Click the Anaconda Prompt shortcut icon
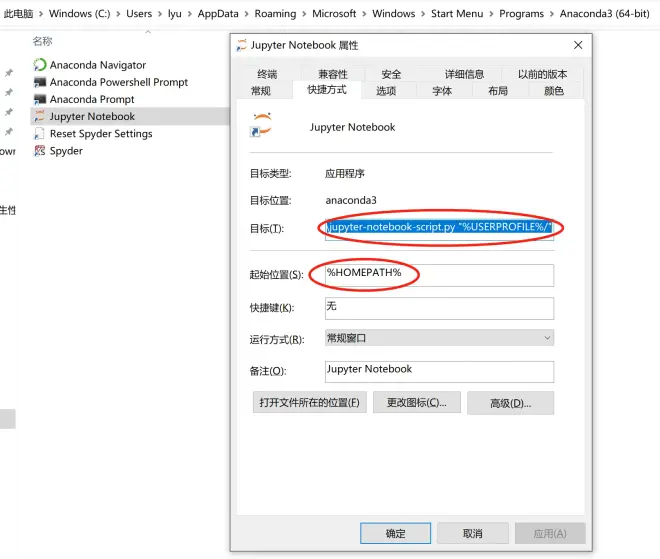Screen dimensions: 660x559 [40, 99]
